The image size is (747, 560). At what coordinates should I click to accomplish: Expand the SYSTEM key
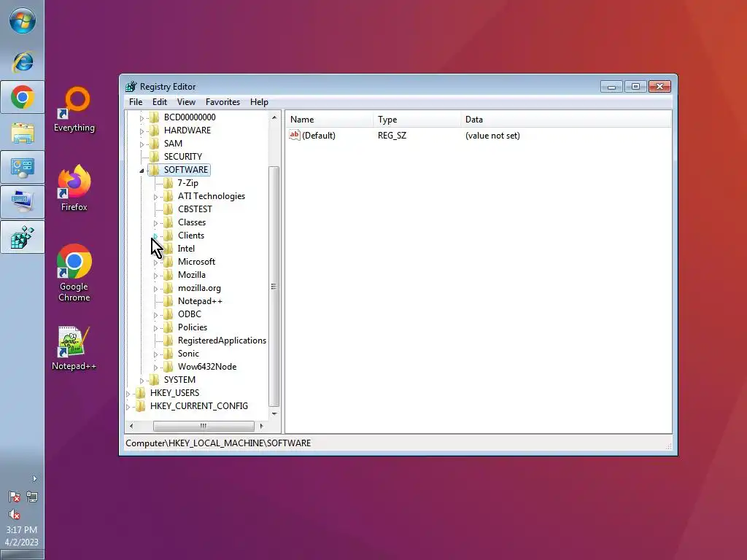click(142, 381)
